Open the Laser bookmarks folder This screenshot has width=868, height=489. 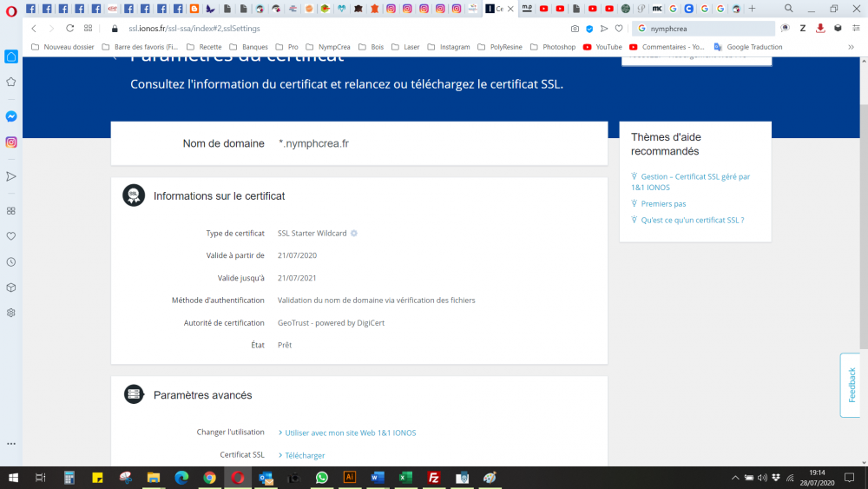tap(405, 47)
